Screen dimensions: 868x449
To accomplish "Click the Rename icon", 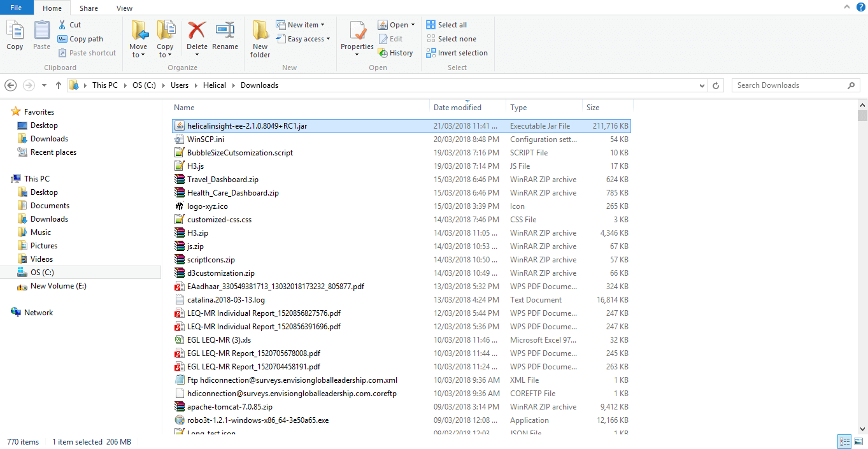I will pos(225,30).
